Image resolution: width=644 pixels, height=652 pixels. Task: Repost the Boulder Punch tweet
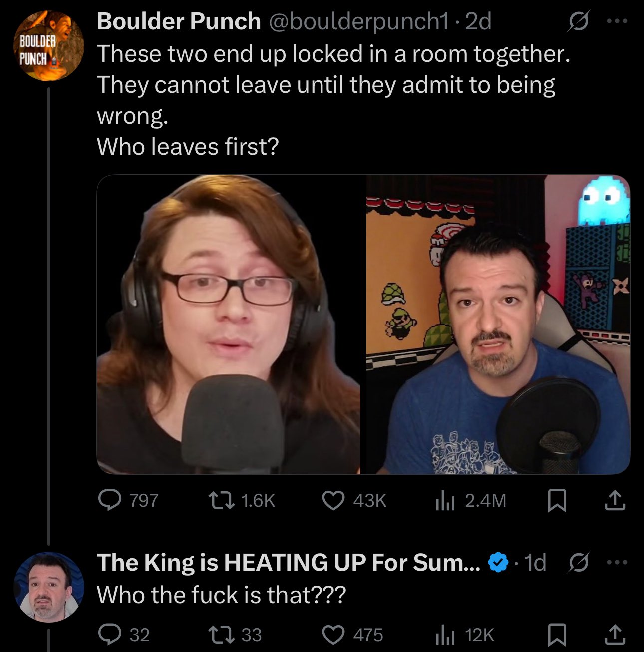click(242, 500)
